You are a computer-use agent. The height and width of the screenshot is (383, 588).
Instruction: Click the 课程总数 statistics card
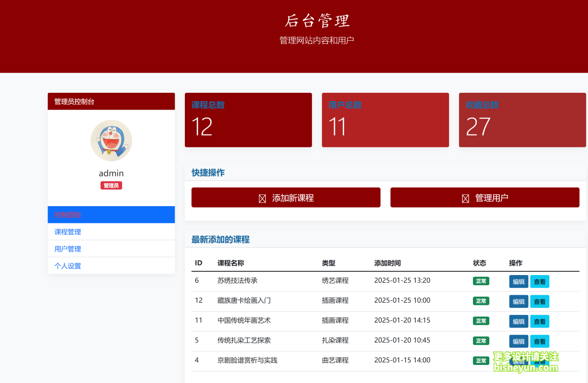(248, 120)
